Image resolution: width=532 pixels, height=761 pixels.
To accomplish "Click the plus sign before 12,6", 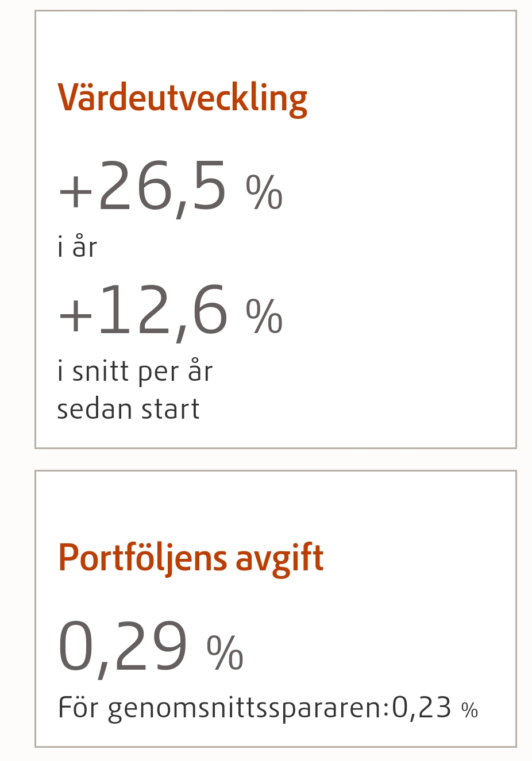I will tap(76, 316).
